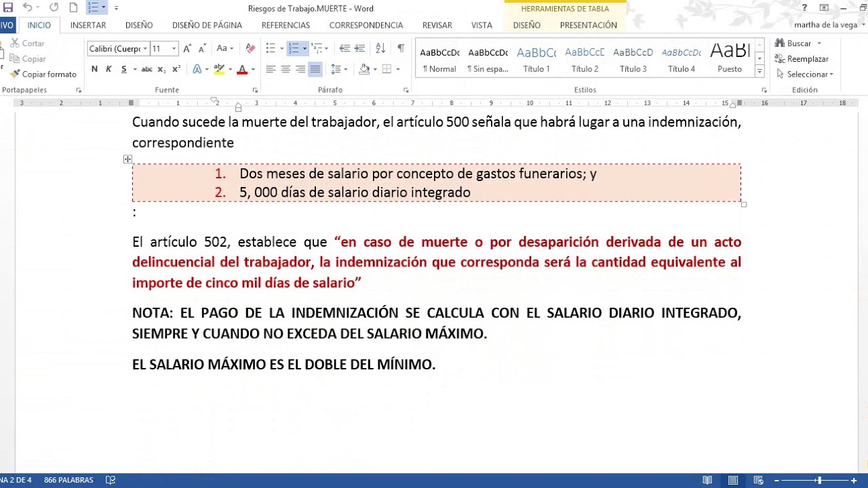Switch to web layout view in status bar
The image size is (868, 488).
coord(759,481)
